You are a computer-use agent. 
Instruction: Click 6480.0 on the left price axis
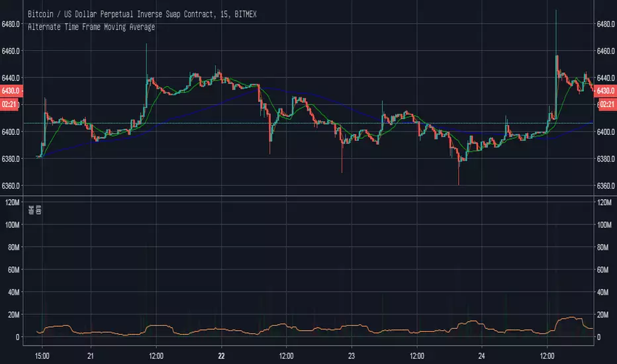click(11, 24)
